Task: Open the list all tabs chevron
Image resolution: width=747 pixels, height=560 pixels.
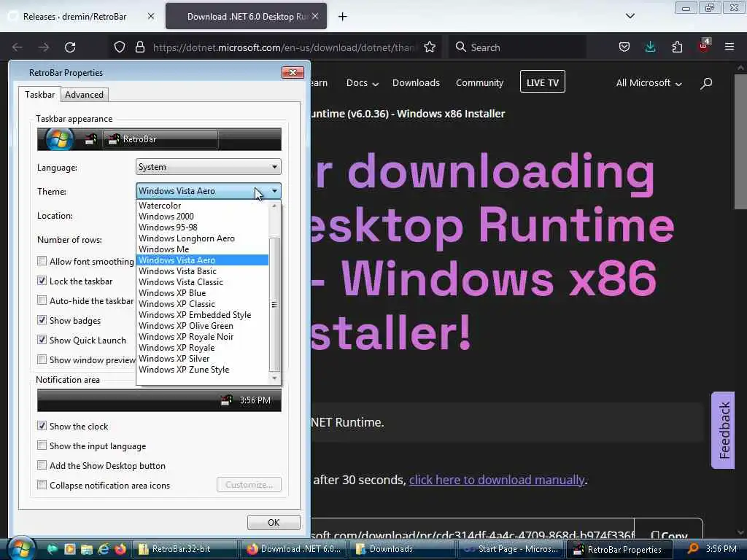Action: pos(630,16)
